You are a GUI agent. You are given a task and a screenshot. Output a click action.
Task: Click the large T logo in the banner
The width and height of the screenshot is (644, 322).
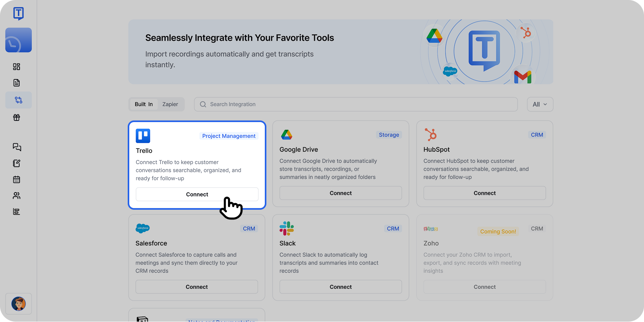(x=484, y=51)
